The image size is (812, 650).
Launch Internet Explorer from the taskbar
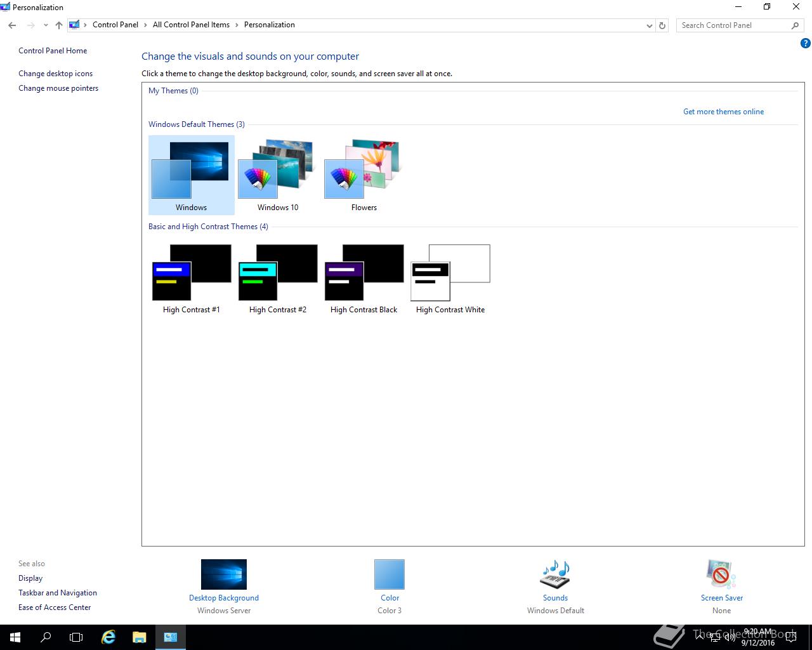click(108, 637)
